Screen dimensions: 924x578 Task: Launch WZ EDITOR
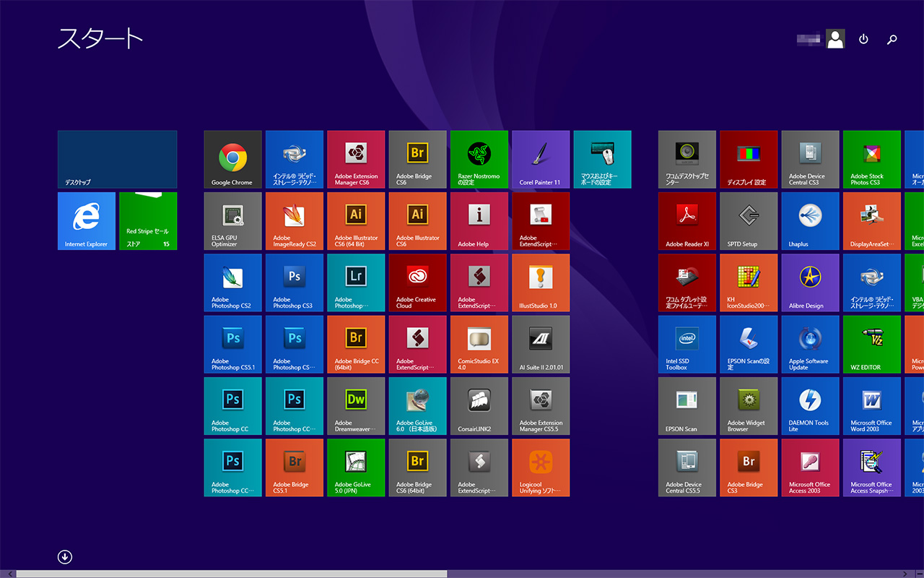(872, 345)
